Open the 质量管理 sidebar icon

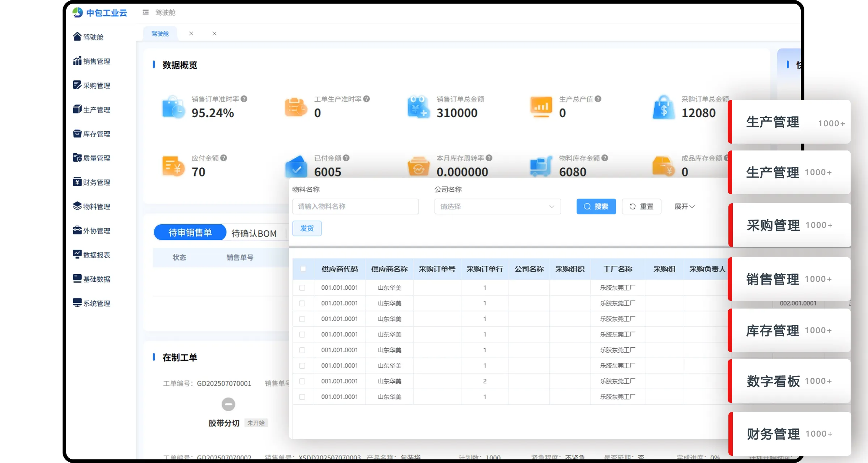click(x=77, y=158)
